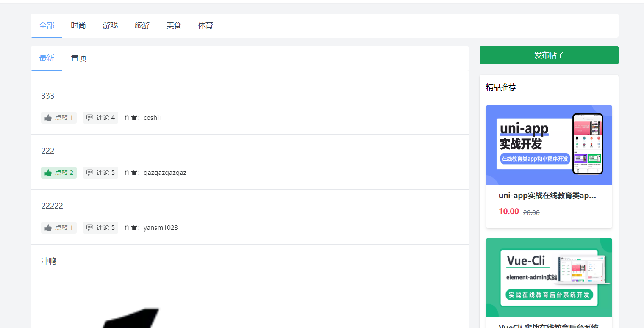Image resolution: width=644 pixels, height=328 pixels.
Task: Click comment bubble icon on post 22222
Action: click(x=90, y=228)
